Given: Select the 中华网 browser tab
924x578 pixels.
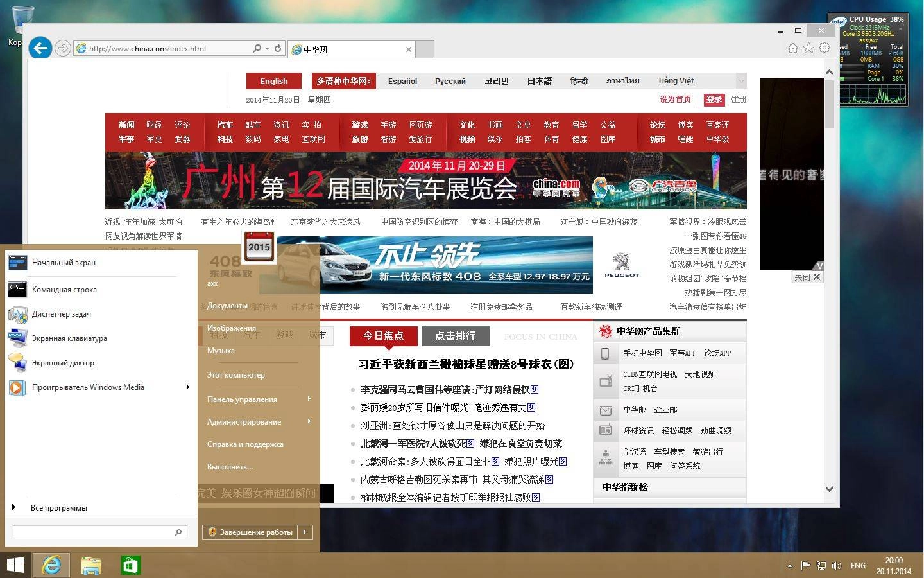Looking at the screenshot, I should click(351, 49).
